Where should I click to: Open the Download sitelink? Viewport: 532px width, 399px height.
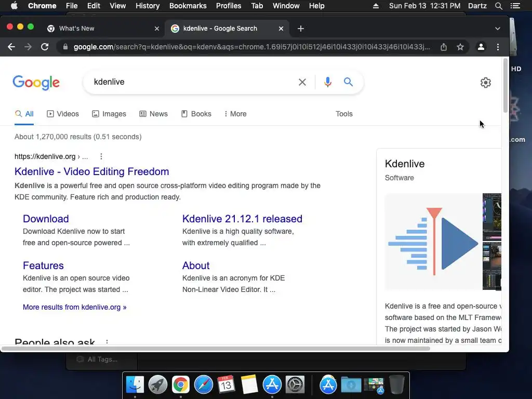coord(46,219)
